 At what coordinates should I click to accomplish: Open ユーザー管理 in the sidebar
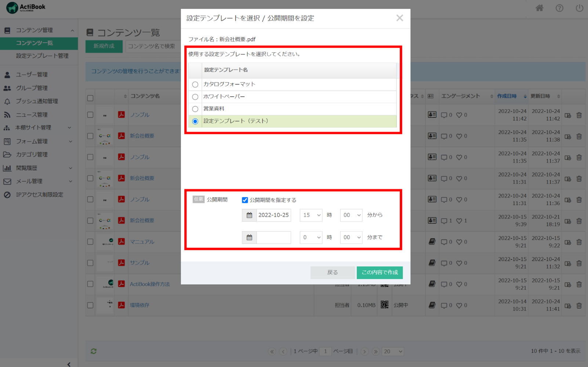tap(32, 75)
